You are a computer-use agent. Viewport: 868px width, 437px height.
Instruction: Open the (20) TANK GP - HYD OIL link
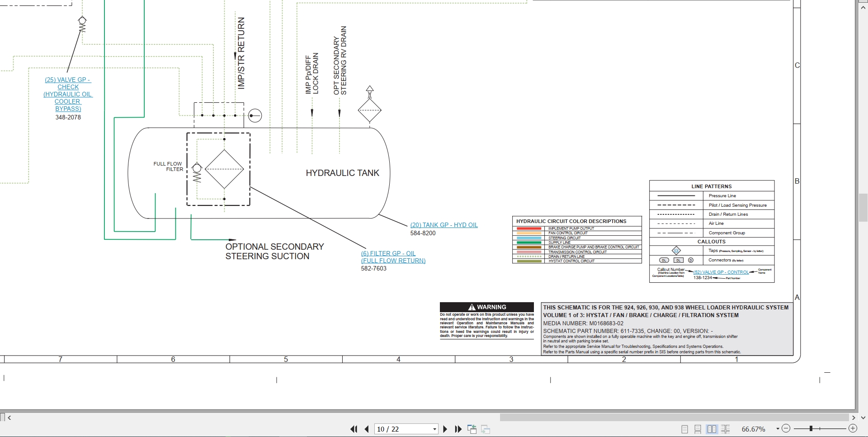[x=444, y=225]
